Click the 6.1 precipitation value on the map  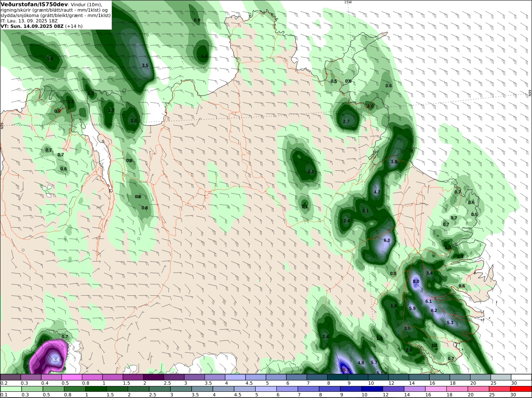429,302
